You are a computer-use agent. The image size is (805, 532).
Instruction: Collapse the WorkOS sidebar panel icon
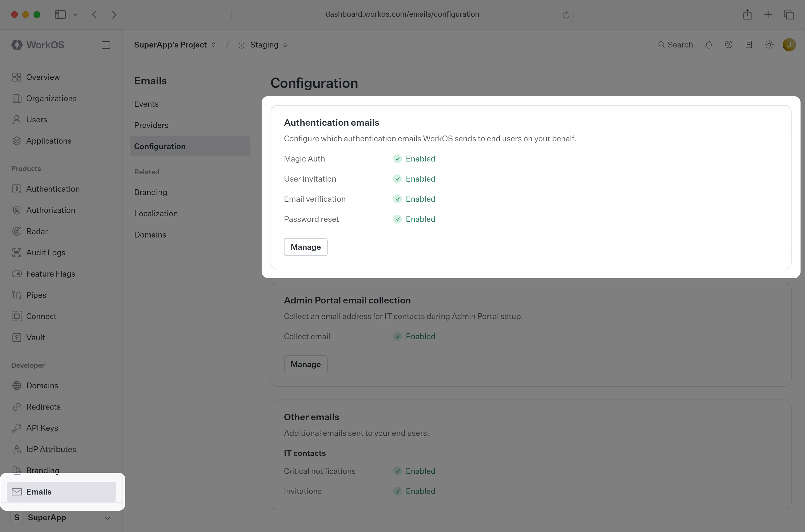[x=106, y=45]
